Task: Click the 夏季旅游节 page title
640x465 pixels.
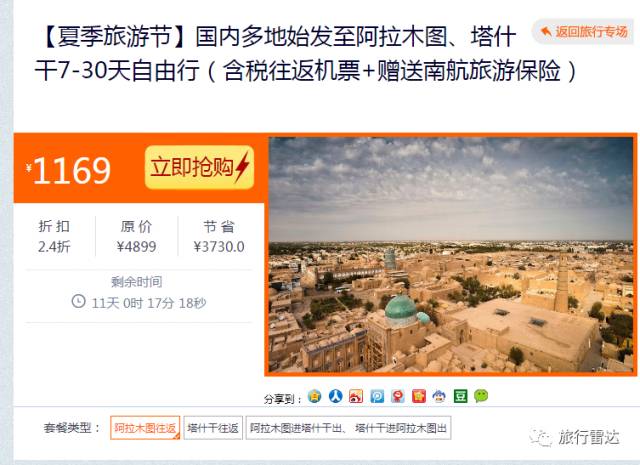Action: [305, 53]
